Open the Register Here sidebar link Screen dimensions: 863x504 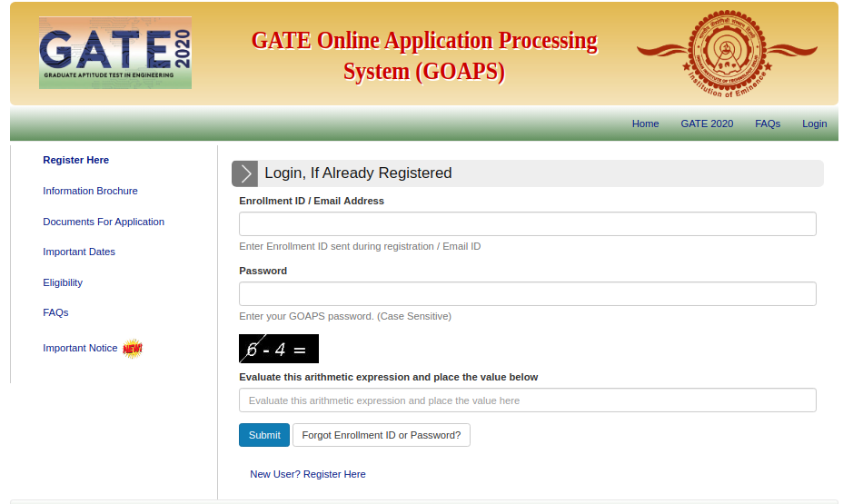(76, 160)
